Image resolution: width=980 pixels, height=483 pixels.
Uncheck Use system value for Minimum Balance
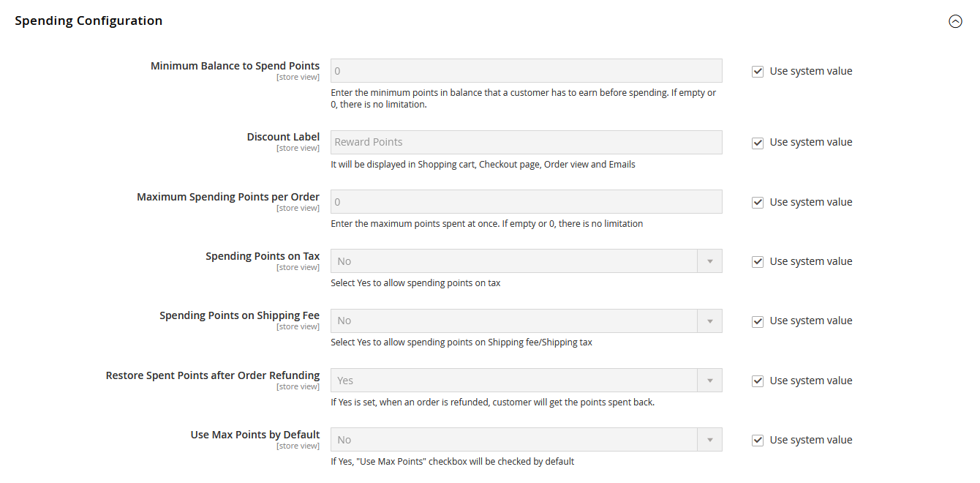click(758, 72)
